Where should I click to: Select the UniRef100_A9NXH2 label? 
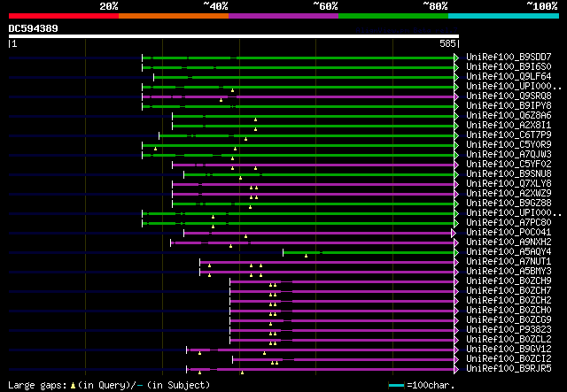click(x=509, y=242)
